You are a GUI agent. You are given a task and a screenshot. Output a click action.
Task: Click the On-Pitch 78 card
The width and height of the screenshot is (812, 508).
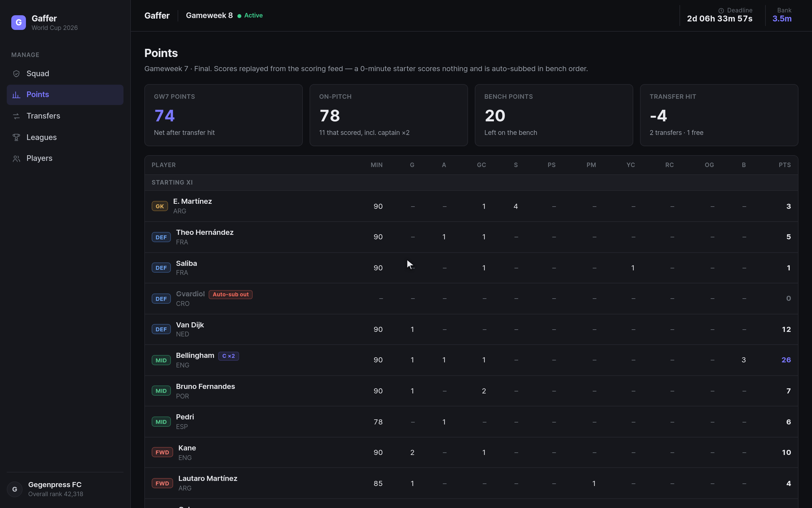[389, 115]
